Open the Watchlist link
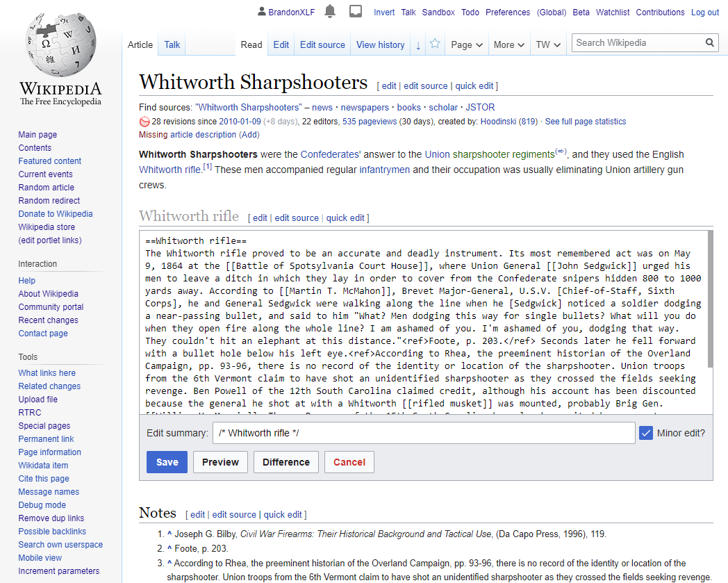728x583 pixels. [613, 12]
